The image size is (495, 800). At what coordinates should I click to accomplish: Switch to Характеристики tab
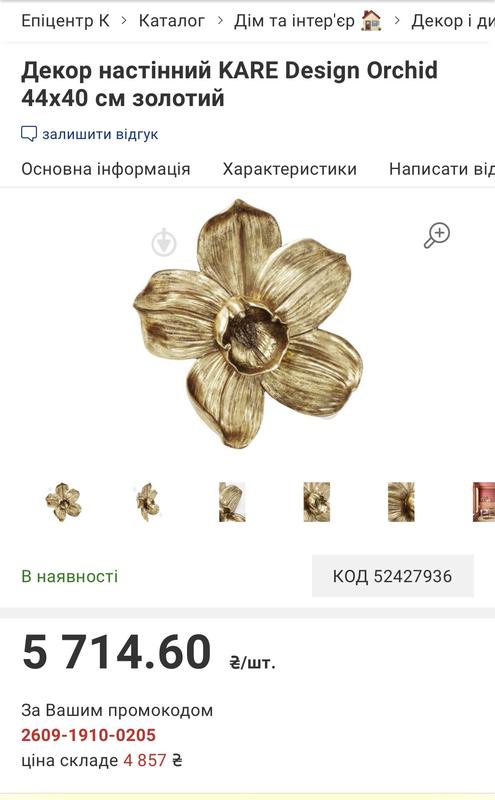click(x=289, y=169)
